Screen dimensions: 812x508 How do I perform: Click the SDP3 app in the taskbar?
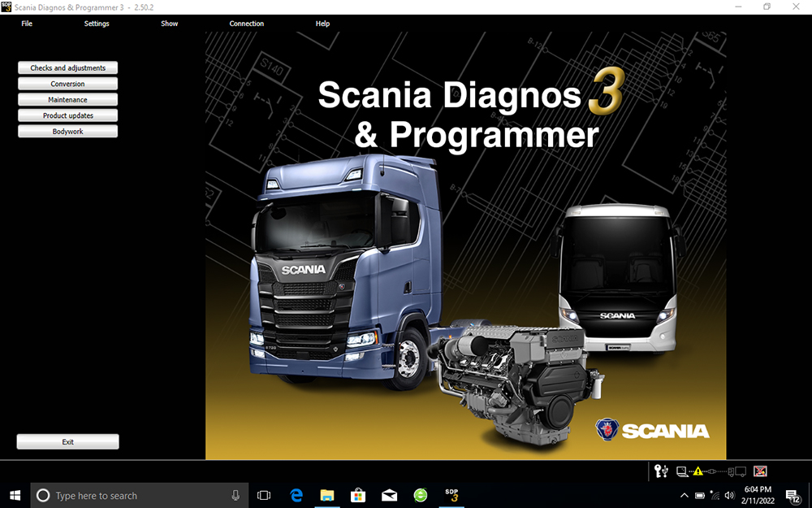pyautogui.click(x=451, y=496)
